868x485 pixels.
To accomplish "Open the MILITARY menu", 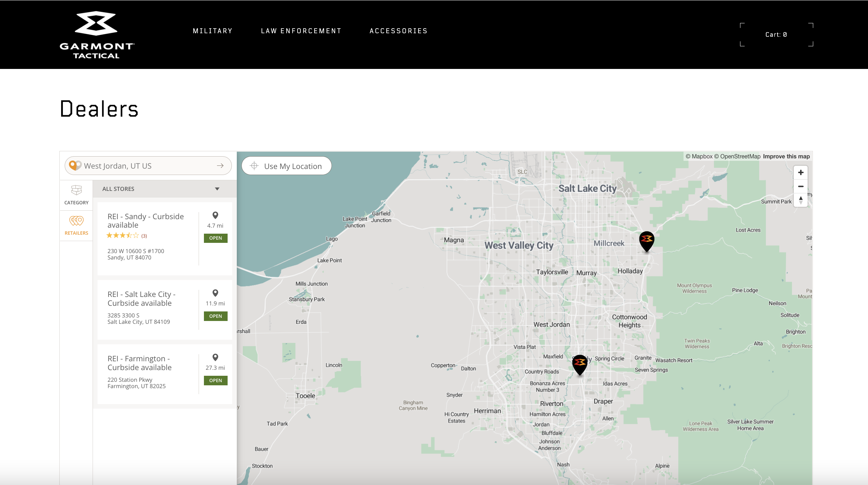I will point(212,30).
